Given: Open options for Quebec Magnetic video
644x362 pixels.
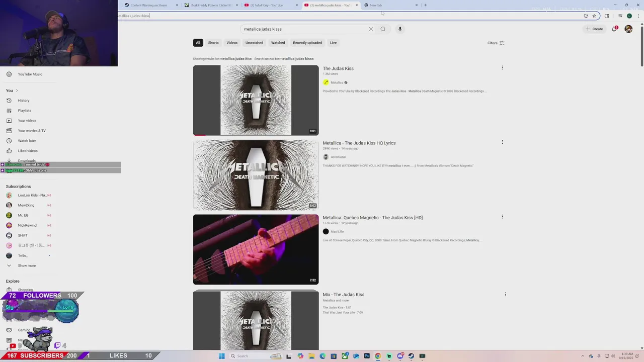Looking at the screenshot, I should click(502, 217).
